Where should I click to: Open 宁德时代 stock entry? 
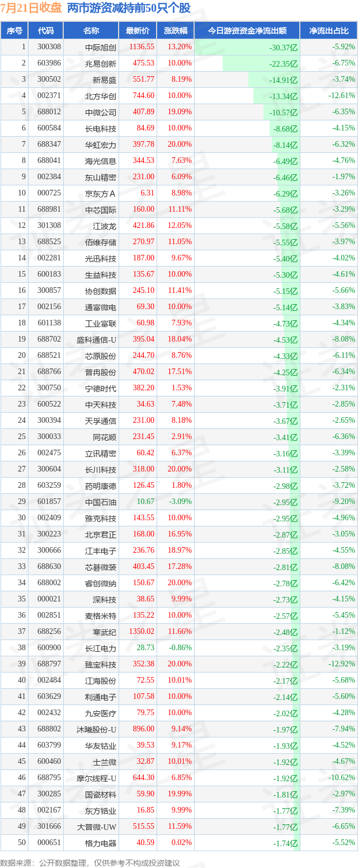[101, 388]
